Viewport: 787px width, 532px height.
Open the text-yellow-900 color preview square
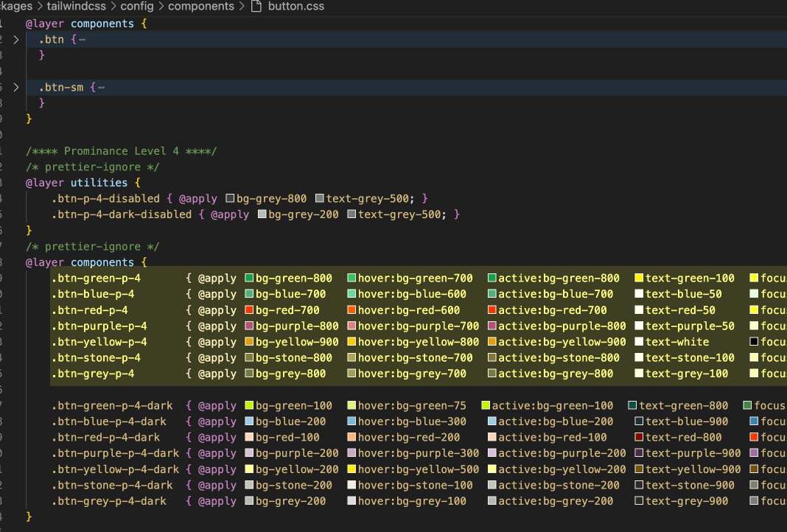(639, 469)
